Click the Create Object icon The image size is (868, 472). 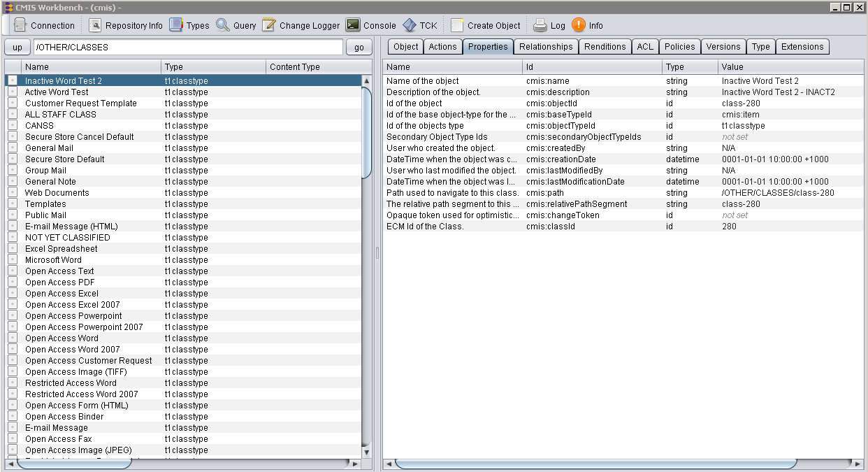click(x=457, y=25)
